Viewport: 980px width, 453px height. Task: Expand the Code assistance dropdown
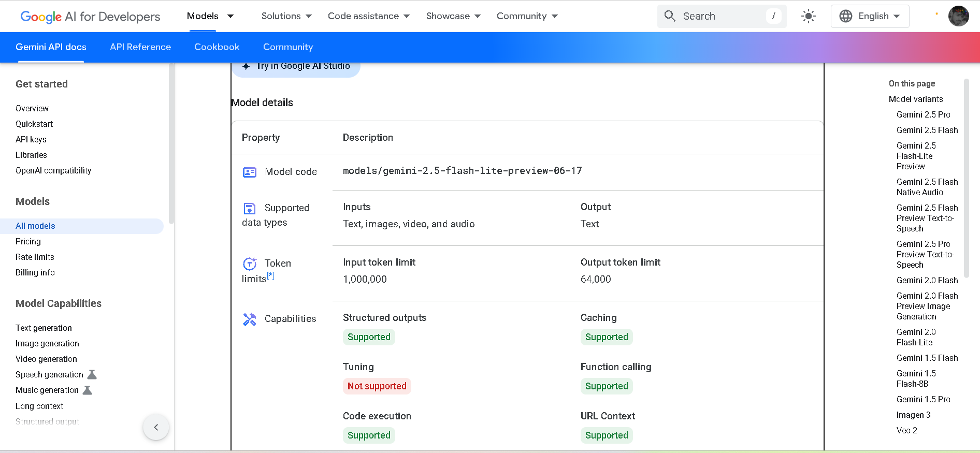[x=369, y=16]
